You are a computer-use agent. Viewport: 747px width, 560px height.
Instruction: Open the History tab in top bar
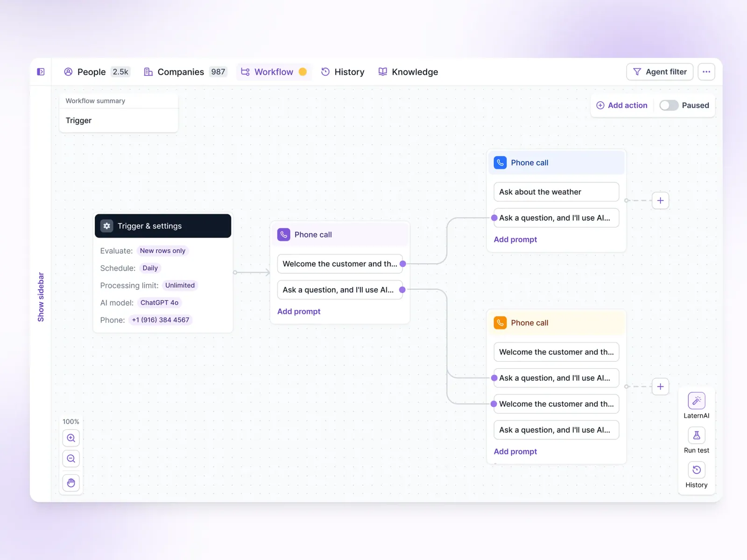343,72
